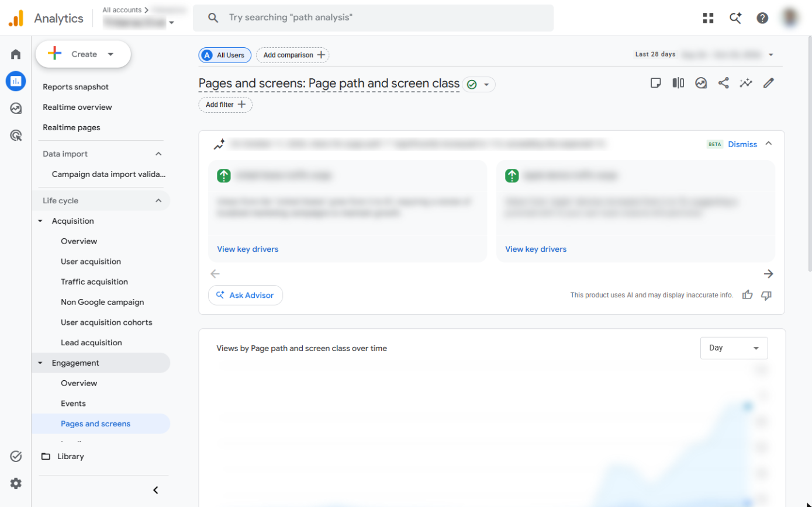Dismiss the insights panel
812x507 pixels.
[742, 144]
